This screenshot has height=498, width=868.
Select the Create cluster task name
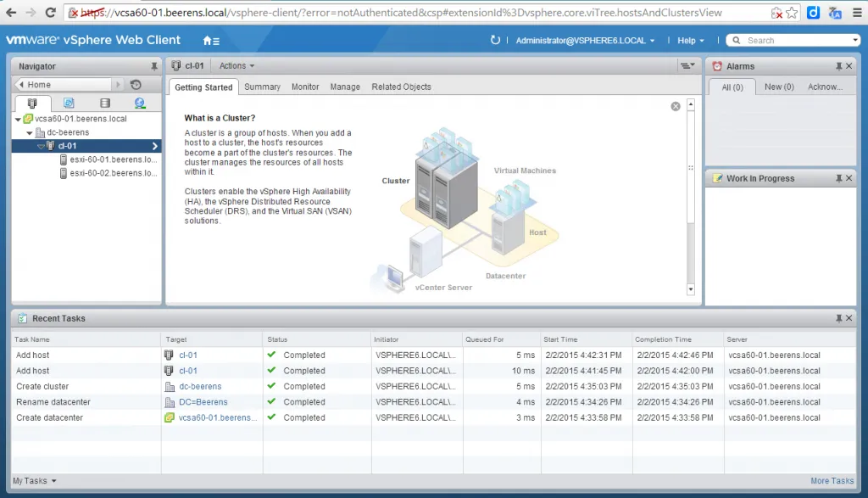(x=42, y=387)
